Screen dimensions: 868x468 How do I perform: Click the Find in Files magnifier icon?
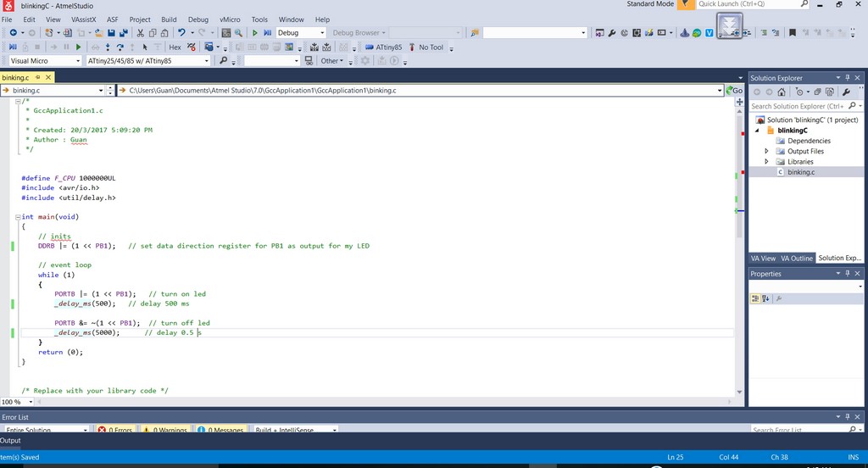(x=238, y=33)
